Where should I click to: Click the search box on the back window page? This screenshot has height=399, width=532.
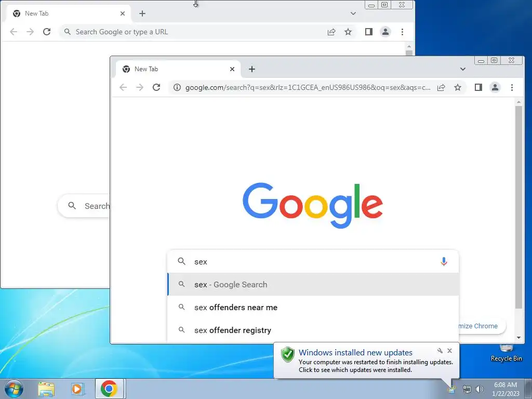[x=84, y=206]
